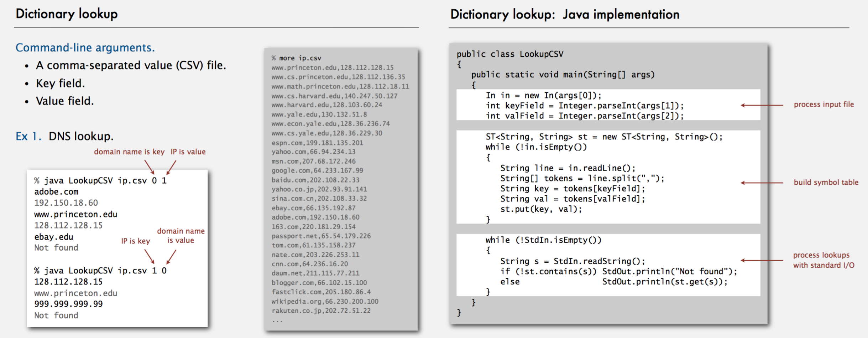Image resolution: width=868 pixels, height=338 pixels.
Task: Click the 'In in = new In(args[0]);' line
Action: 544,96
